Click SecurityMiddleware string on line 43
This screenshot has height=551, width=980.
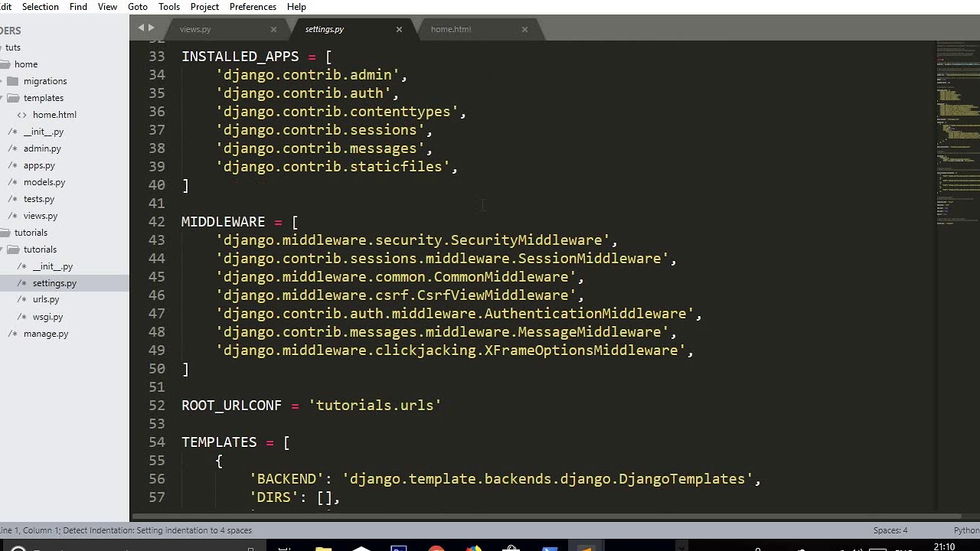(413, 240)
